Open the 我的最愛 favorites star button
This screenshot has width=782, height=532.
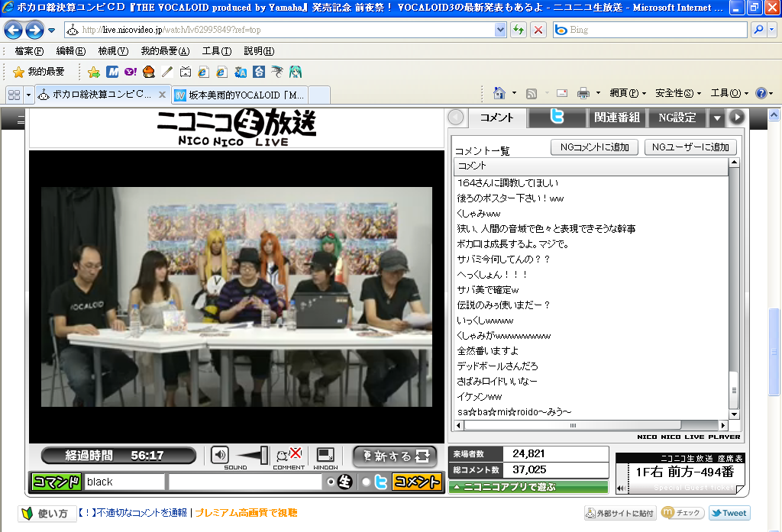tap(39, 72)
